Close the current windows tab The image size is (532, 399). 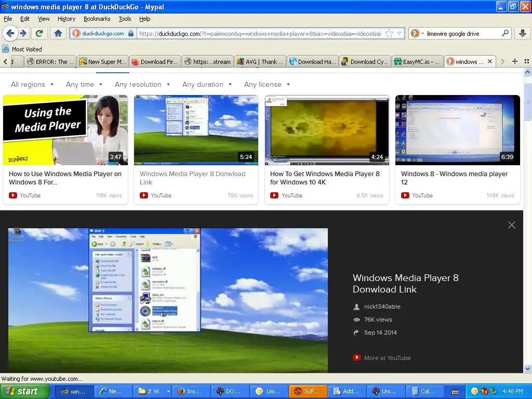coord(489,61)
